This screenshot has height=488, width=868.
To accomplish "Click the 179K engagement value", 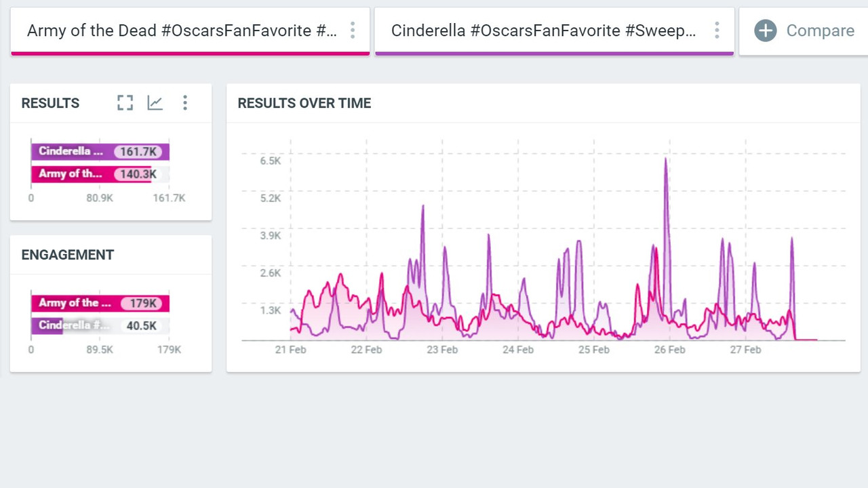I will click(x=144, y=304).
